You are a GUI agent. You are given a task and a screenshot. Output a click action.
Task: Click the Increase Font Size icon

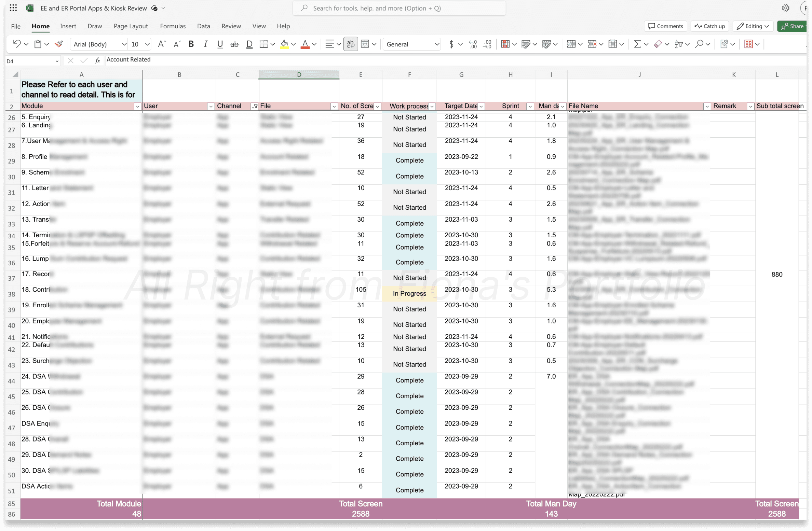coord(161,44)
